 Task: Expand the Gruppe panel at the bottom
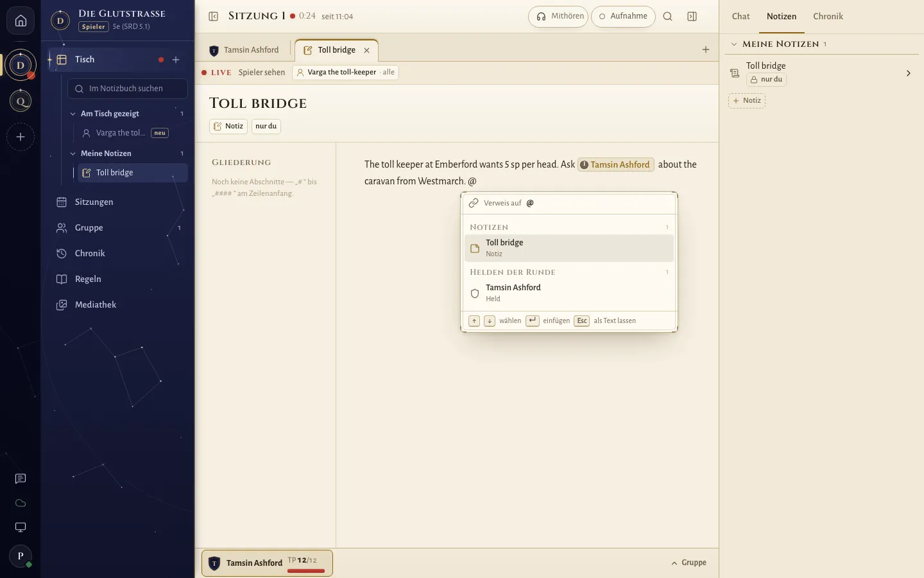tap(689, 563)
